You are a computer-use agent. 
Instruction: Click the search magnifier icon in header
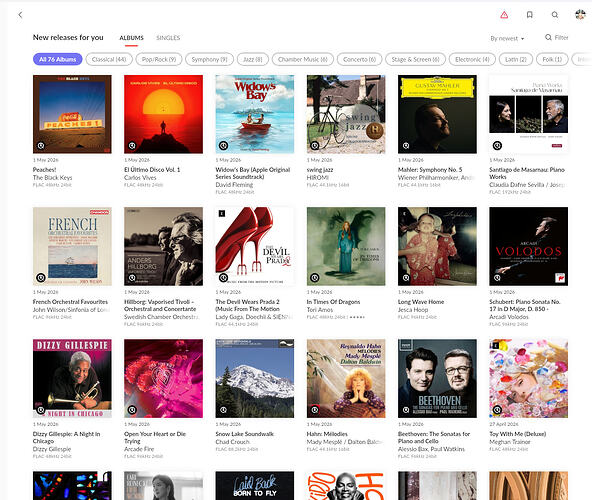(555, 15)
